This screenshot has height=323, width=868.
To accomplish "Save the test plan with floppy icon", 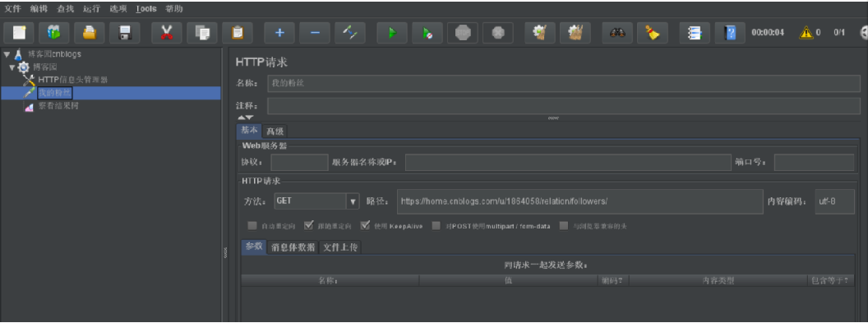I will [125, 33].
